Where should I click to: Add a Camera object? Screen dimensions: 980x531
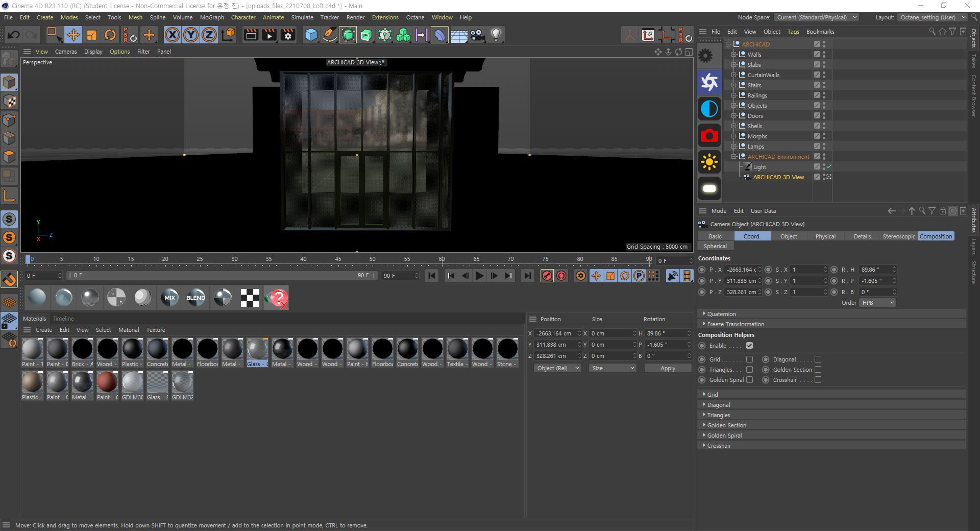pyautogui.click(x=477, y=35)
